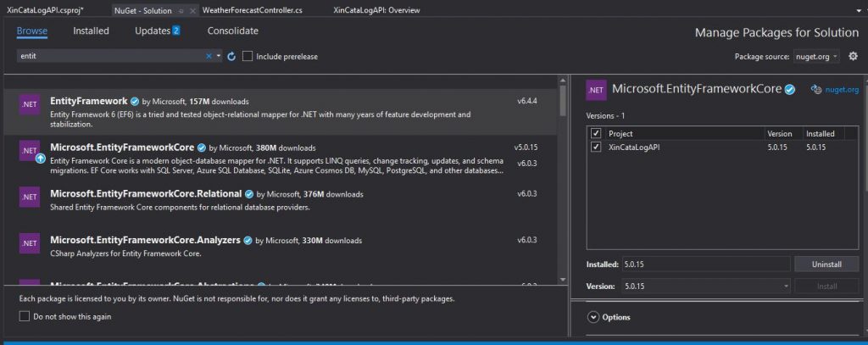Image resolution: width=868 pixels, height=345 pixels.
Task: Click the Installed column header
Action: pos(820,133)
